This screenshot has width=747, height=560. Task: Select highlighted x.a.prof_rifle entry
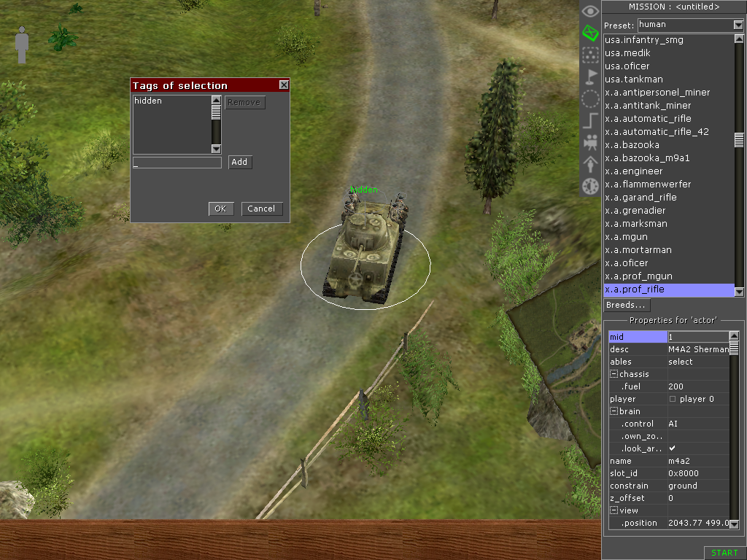669,289
